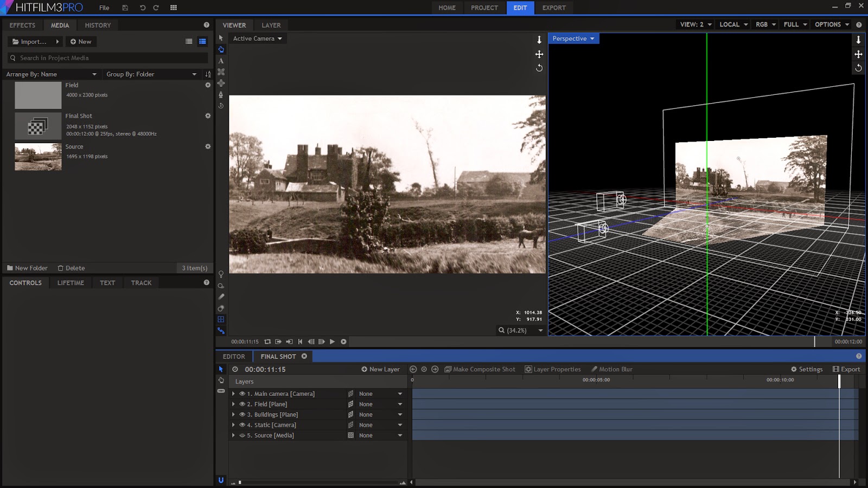Click the Motion Blur timeline button
The image size is (868, 488).
[611, 369]
